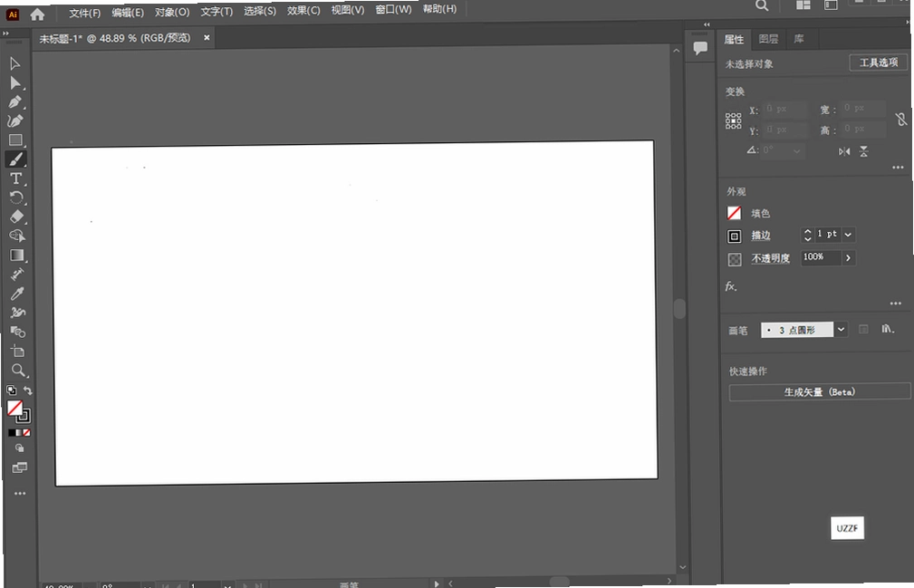Click the 描边 stroke swatch
Image resolution: width=914 pixels, height=588 pixels.
point(735,236)
